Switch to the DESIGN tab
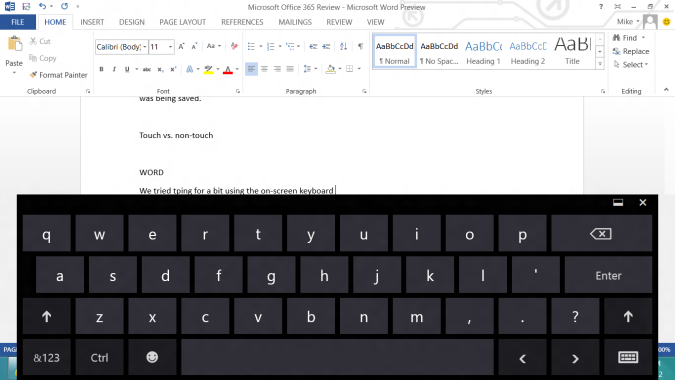 point(132,22)
